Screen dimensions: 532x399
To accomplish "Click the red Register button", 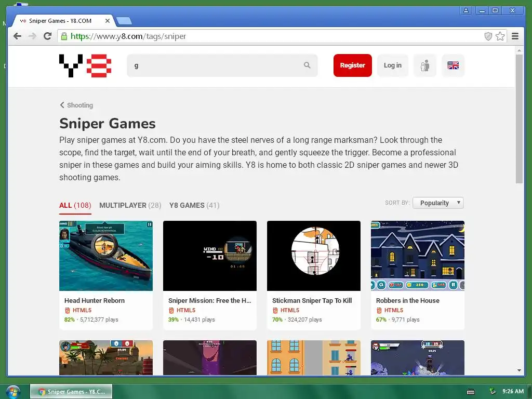I will coord(353,65).
